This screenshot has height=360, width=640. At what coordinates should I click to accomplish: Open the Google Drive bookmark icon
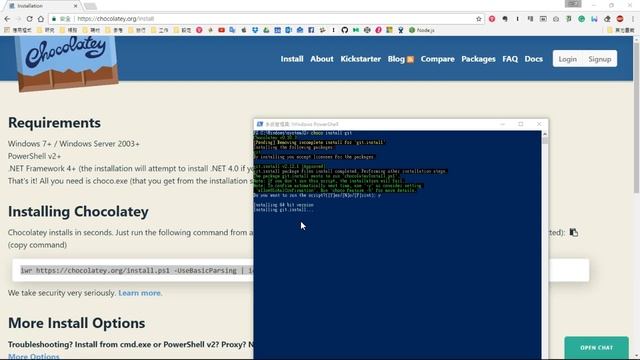coord(266,30)
